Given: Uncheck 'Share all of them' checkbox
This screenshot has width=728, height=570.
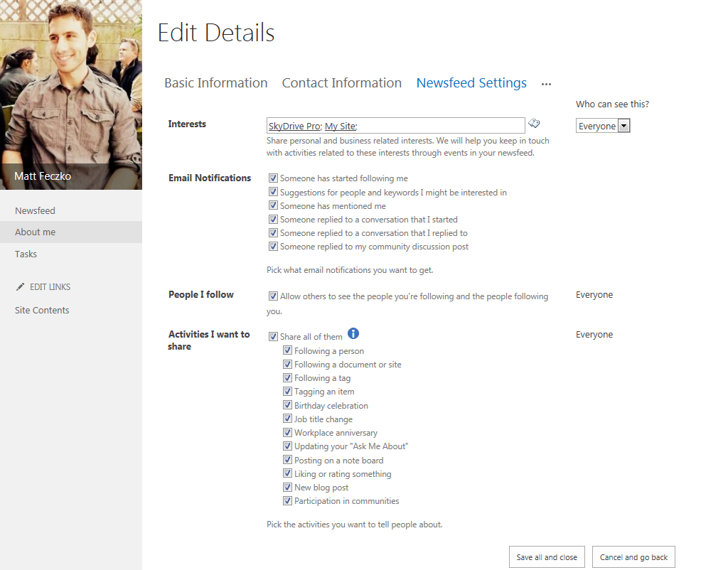Looking at the screenshot, I should 273,337.
